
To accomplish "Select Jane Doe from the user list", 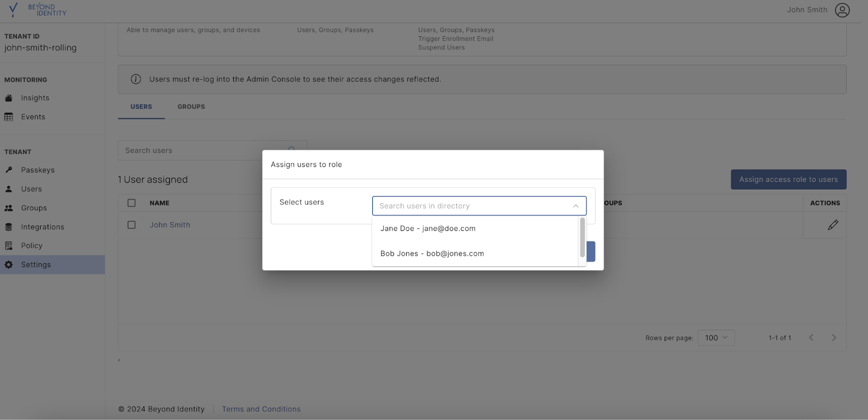I will 427,229.
